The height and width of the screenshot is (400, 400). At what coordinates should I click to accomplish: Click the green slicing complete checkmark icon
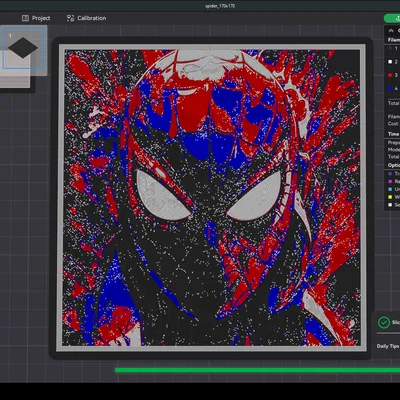384,322
